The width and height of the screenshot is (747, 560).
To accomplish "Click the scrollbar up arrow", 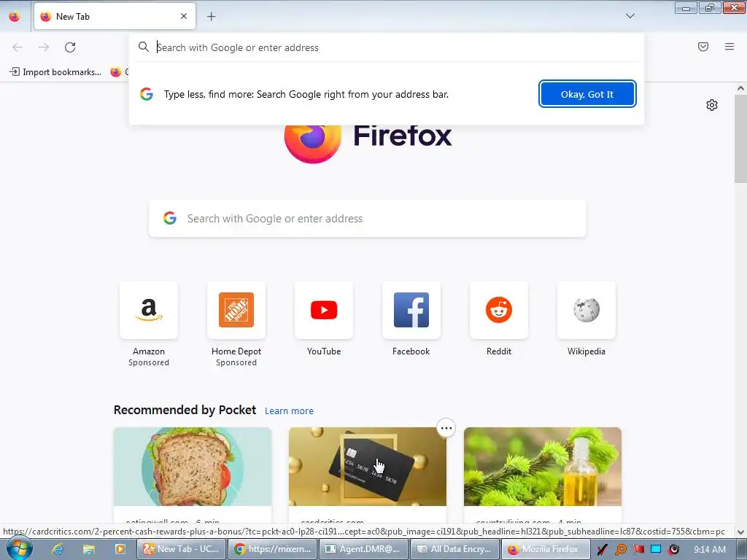I will click(740, 88).
